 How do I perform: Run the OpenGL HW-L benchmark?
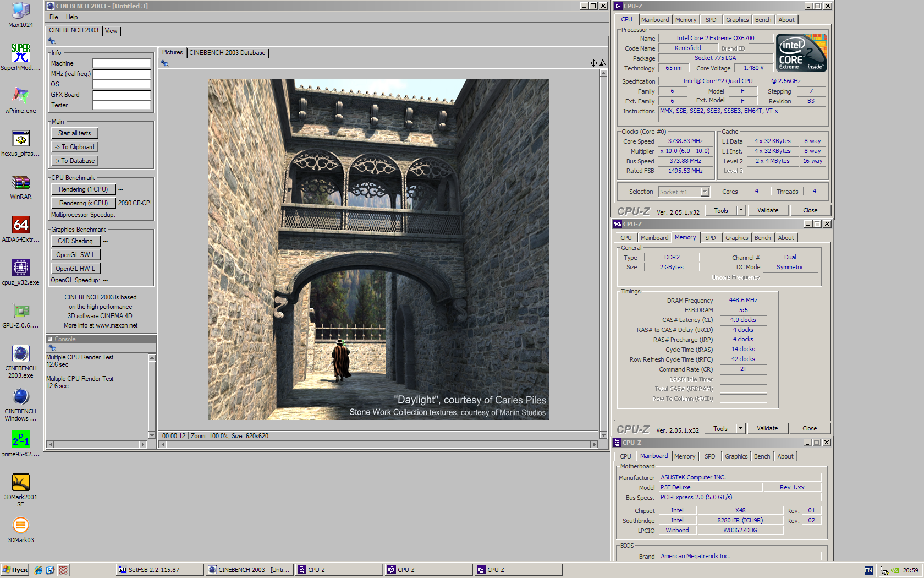tap(75, 269)
